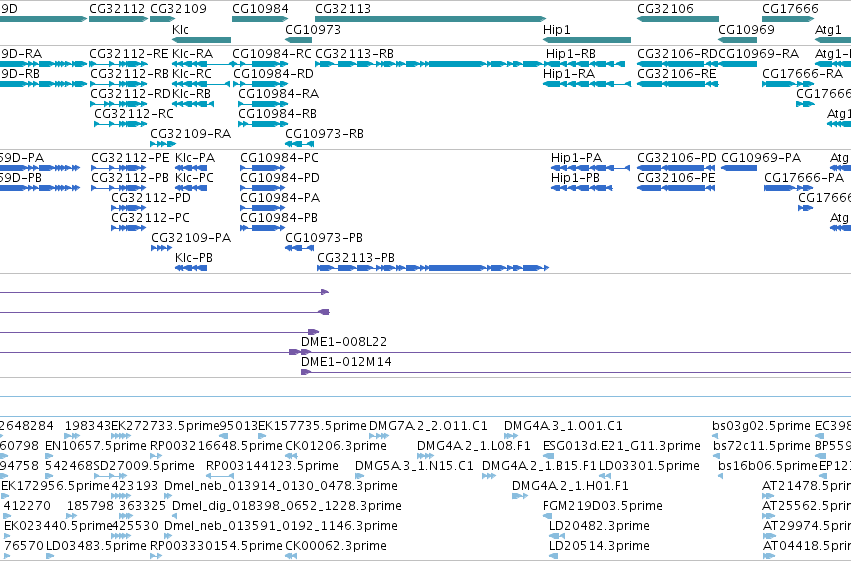Select EST DMG5A.3_1.N15.C1
Viewport: 851px width, 561px height.
click(414, 466)
